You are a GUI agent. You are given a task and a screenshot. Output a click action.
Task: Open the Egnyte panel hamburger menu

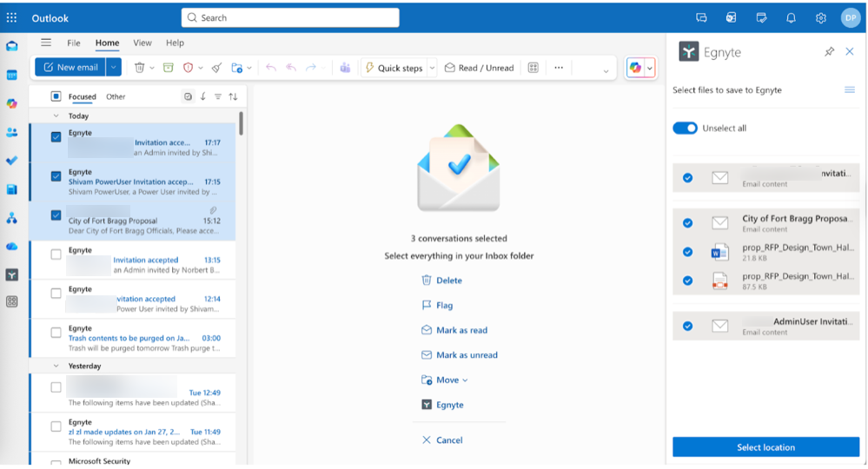[x=850, y=90]
